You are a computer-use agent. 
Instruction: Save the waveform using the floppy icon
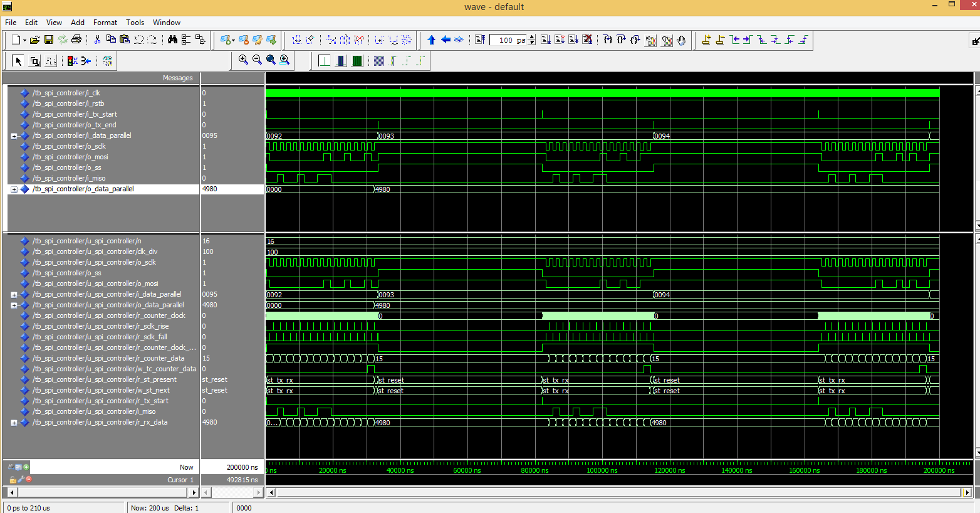[48, 40]
